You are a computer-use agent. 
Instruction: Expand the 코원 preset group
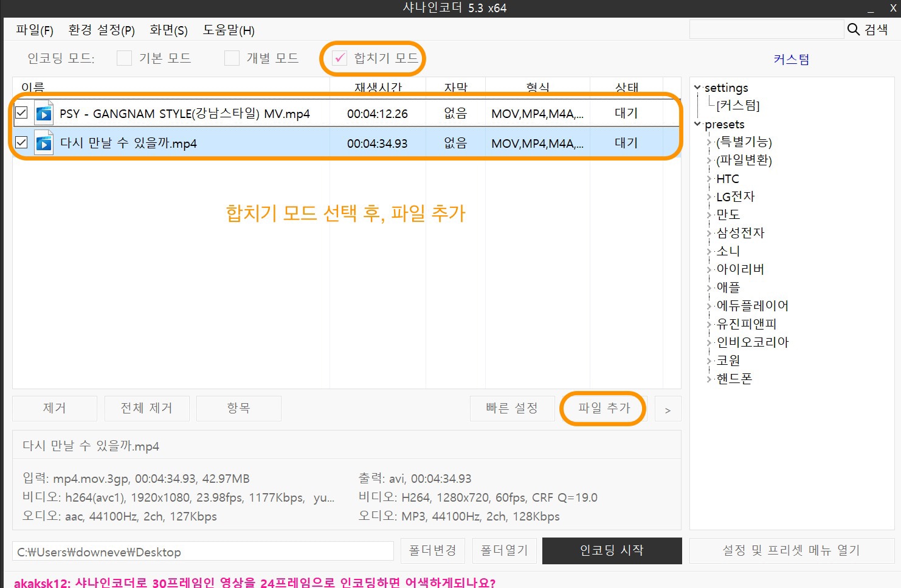point(709,361)
